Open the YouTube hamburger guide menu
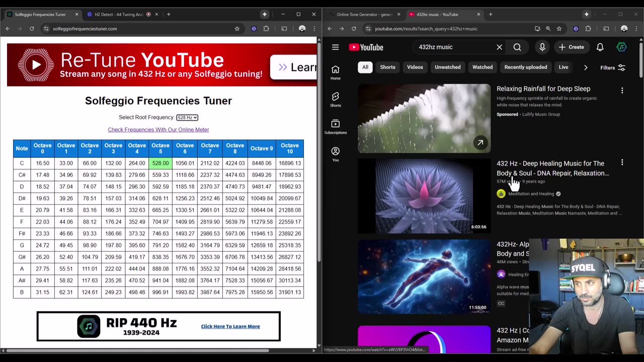This screenshot has height=362, width=644. 336,47
